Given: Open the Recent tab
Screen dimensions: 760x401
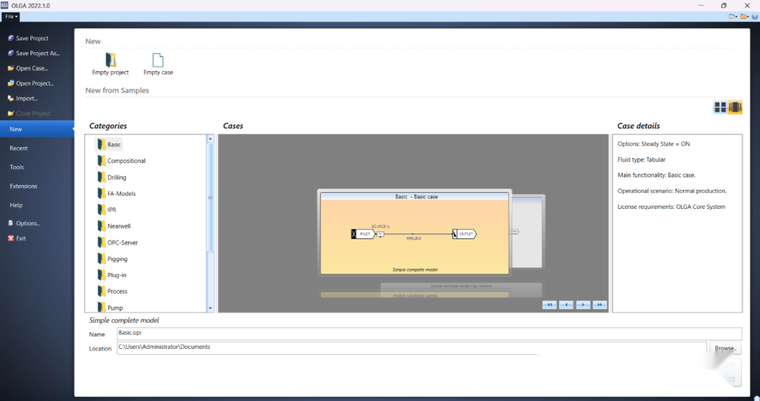Looking at the screenshot, I should [x=19, y=148].
